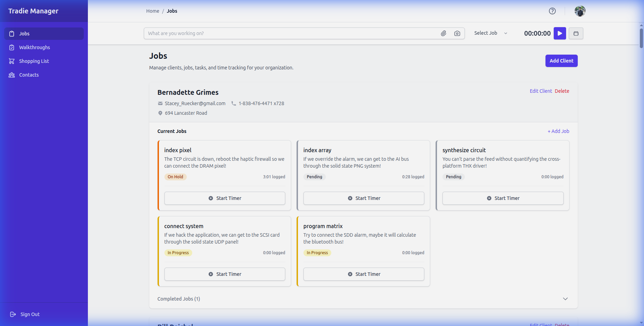Viewport: 644px width, 326px height.
Task: Expand the Completed Jobs section
Action: tap(565, 299)
